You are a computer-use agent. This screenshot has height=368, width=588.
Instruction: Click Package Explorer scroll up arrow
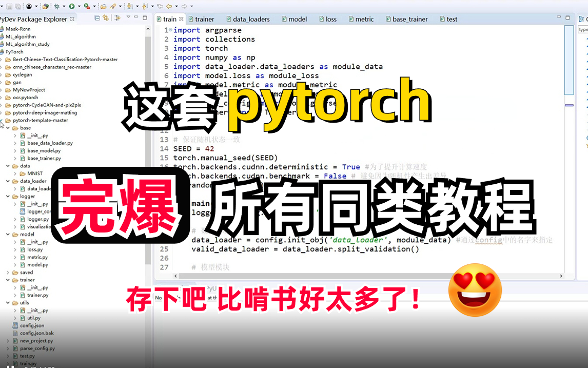148,29
